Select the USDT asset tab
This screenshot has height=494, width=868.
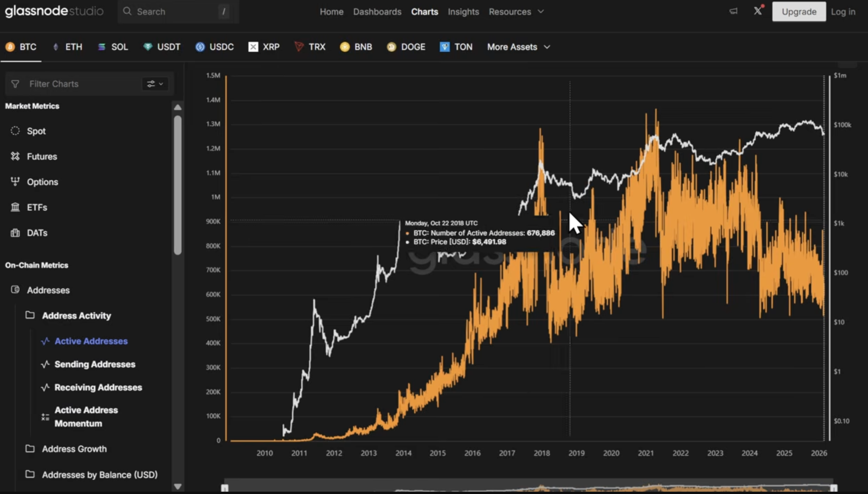162,47
